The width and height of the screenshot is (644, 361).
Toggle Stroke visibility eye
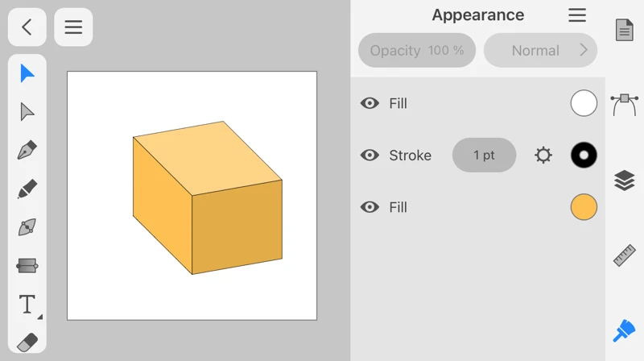pyautogui.click(x=369, y=156)
